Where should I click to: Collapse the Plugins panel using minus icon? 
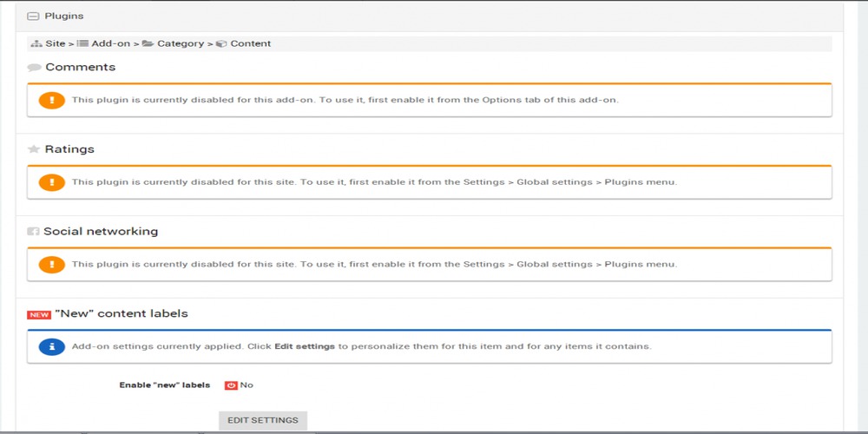[33, 16]
